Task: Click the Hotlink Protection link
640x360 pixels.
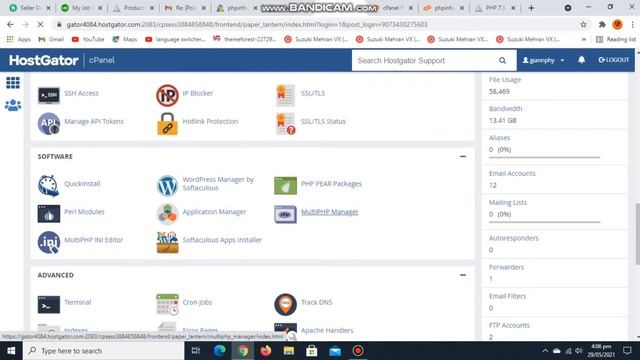Action: coord(210,121)
